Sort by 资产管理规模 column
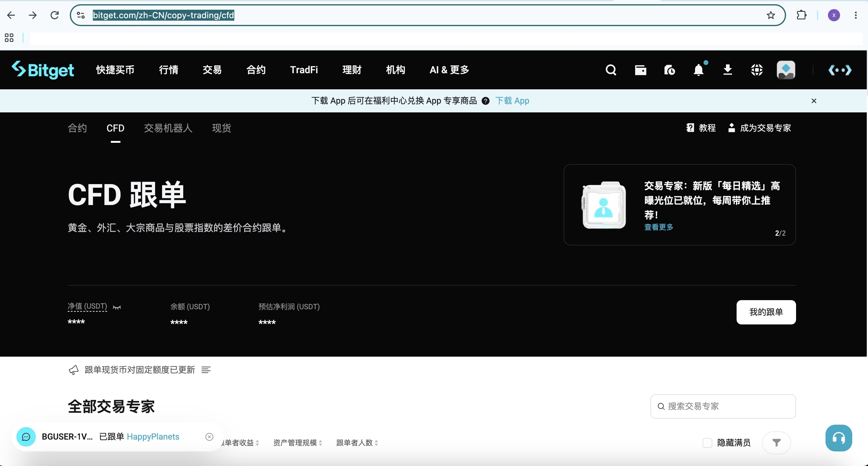Viewport: 868px width, 466px height. 298,443
